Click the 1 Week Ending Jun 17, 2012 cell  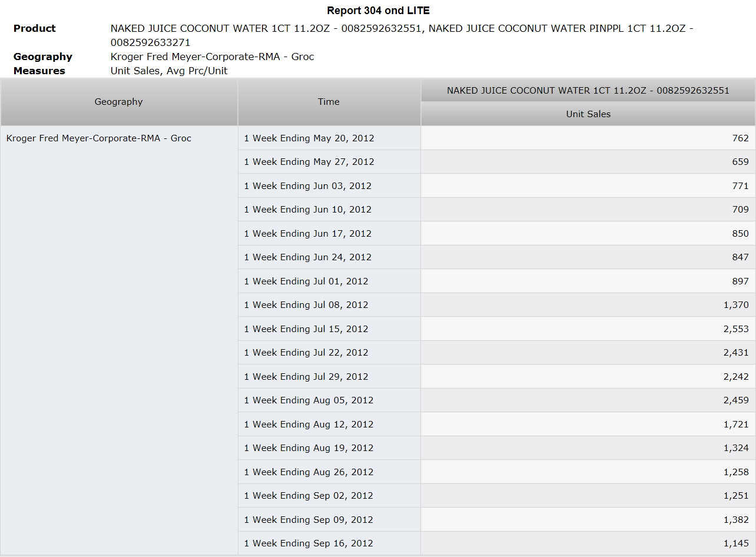click(329, 233)
